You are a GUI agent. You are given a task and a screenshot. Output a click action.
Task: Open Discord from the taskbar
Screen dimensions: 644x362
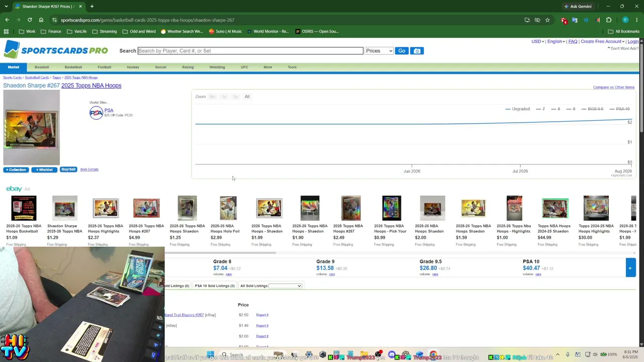[x=392, y=355]
